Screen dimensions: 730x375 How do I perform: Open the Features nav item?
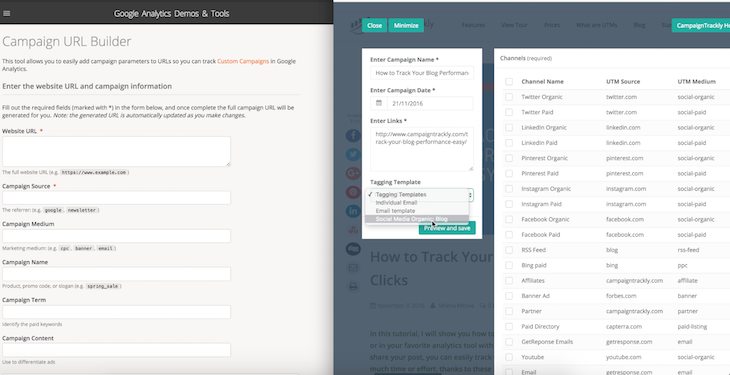(473, 25)
